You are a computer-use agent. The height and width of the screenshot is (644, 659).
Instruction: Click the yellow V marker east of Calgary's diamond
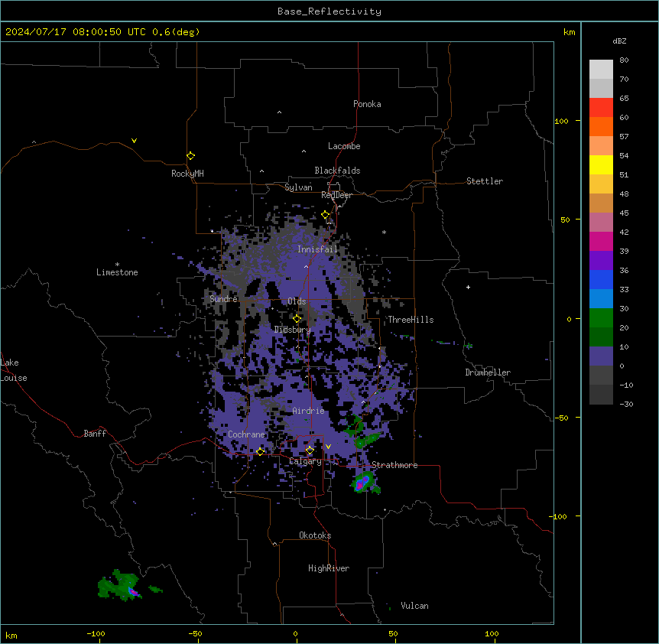[328, 447]
